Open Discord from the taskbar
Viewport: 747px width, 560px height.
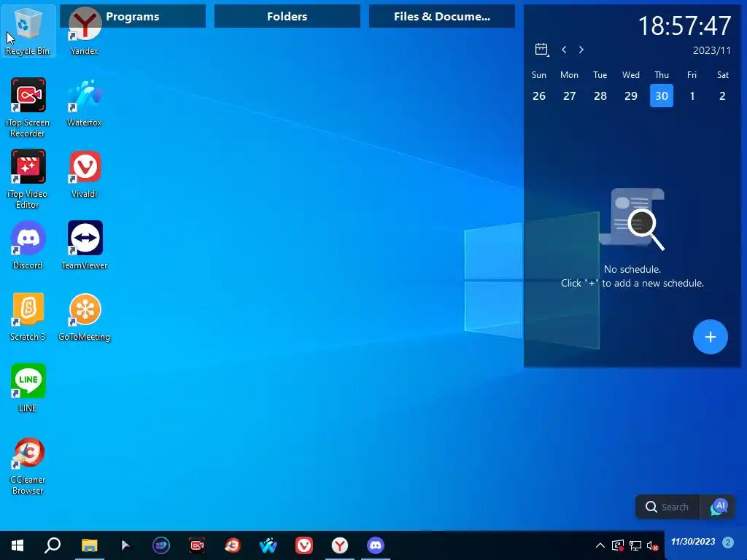coord(376,545)
